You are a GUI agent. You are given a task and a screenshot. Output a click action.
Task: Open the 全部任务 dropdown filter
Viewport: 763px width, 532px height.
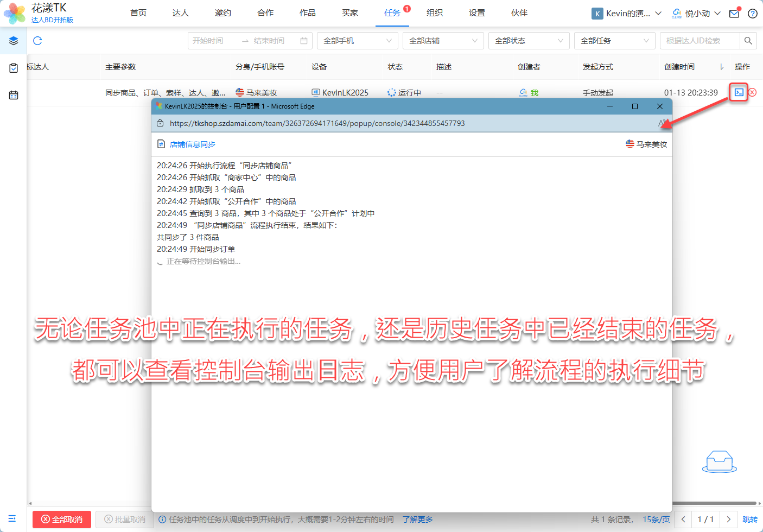614,41
